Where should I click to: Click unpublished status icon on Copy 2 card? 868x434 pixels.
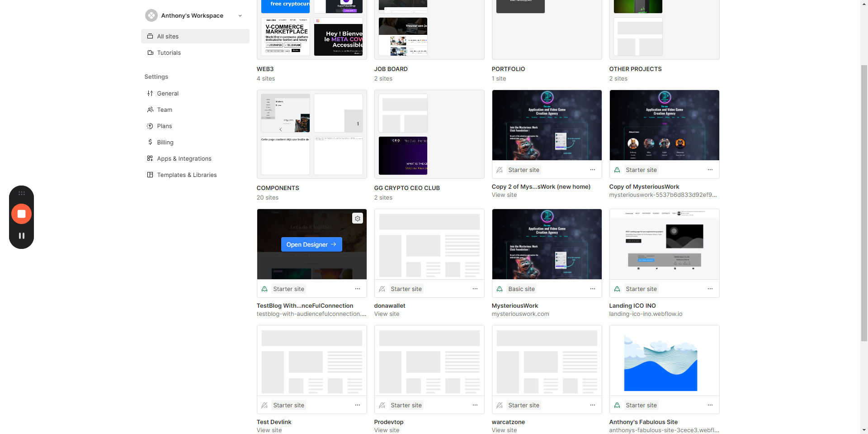(x=500, y=170)
